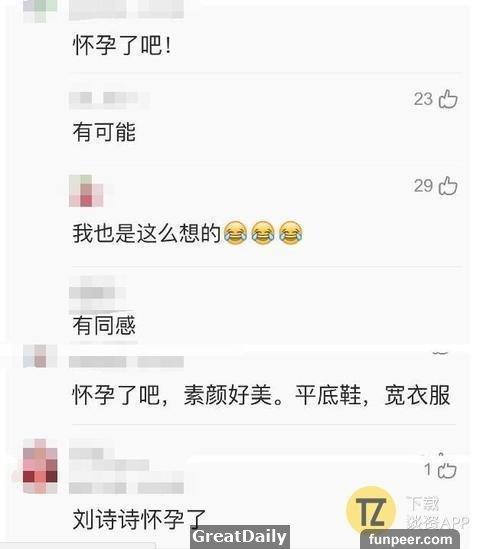
Task: Tap the 下载 APP prompt text
Action: (438, 513)
